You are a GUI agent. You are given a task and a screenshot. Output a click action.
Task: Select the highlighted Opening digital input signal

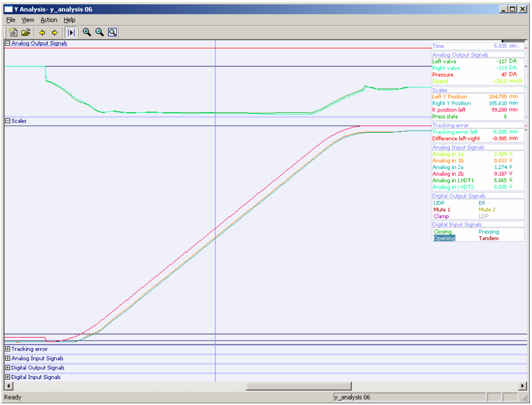pyautogui.click(x=444, y=238)
